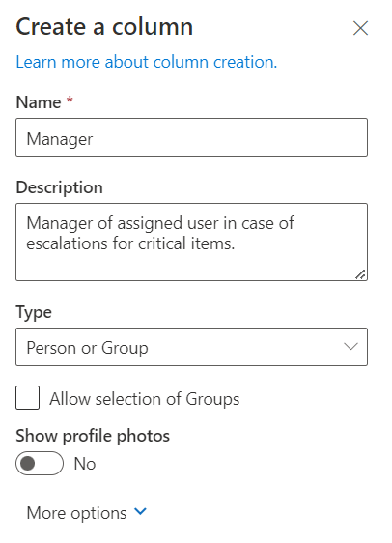Place cursor after 'critical items.' in Description
Screen dimensions: 392x543
coord(237,243)
